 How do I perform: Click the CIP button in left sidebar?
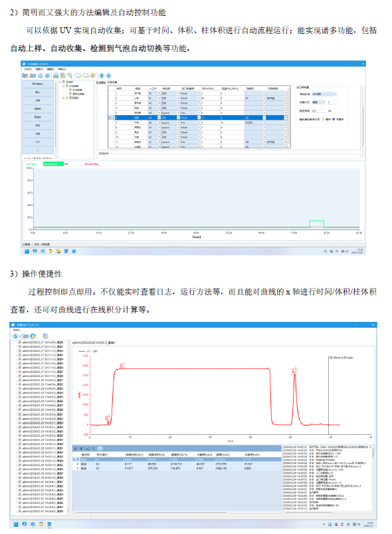pos(38,142)
